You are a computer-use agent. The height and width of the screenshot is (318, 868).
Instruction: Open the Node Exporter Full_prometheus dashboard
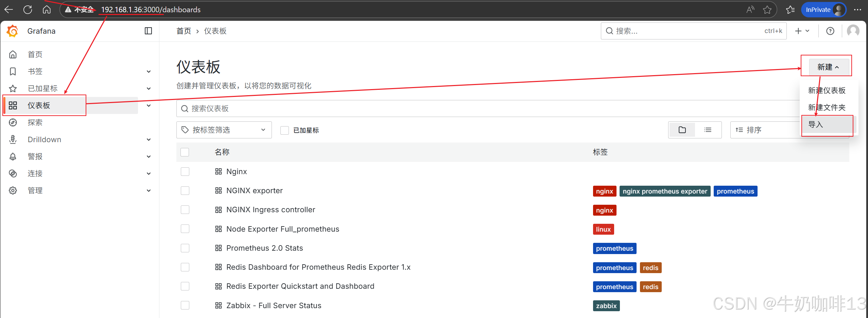point(283,229)
